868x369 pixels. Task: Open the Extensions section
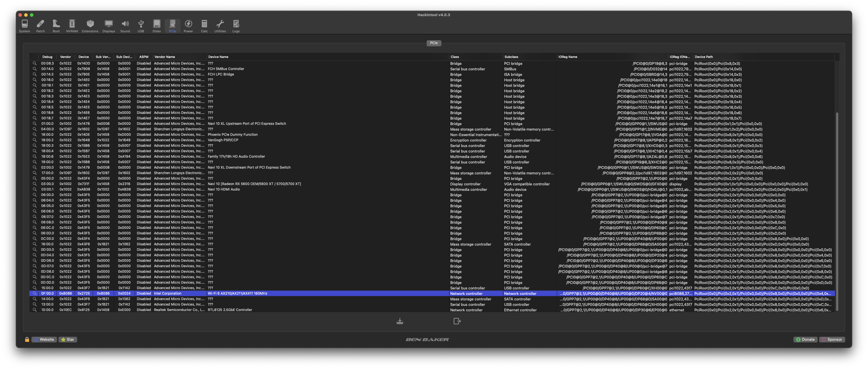90,26
